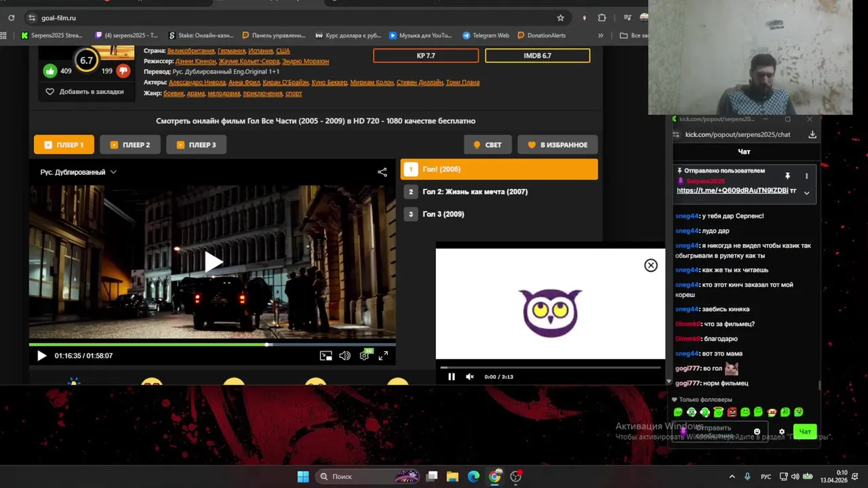Unpin the pinned chat message
The image size is (868, 488).
pos(787,176)
